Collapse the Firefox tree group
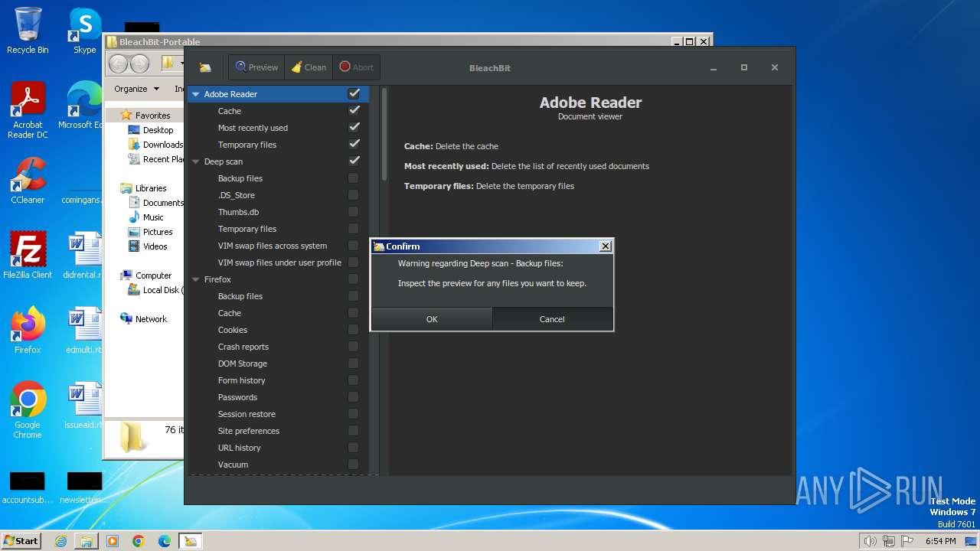Viewport: 980px width, 551px height. click(196, 279)
